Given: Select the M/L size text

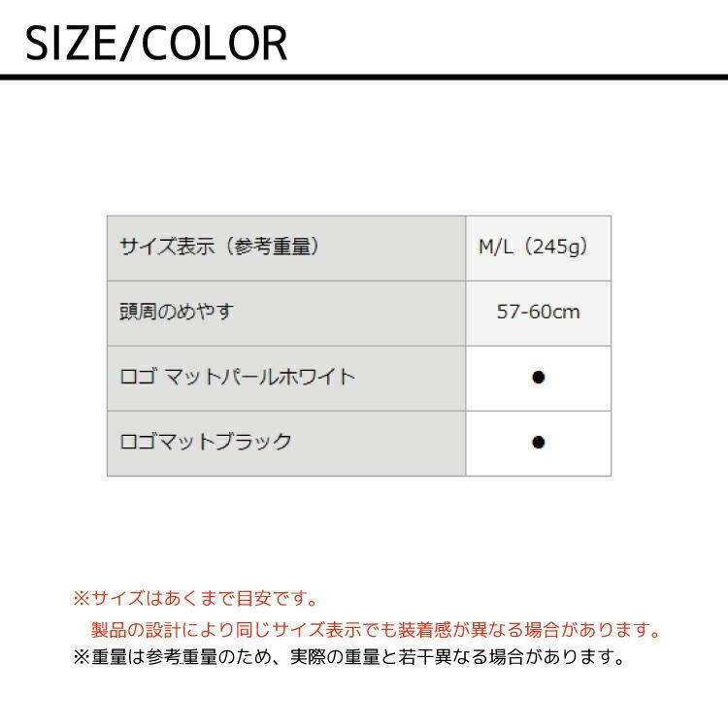Looking at the screenshot, I should click(497, 247).
